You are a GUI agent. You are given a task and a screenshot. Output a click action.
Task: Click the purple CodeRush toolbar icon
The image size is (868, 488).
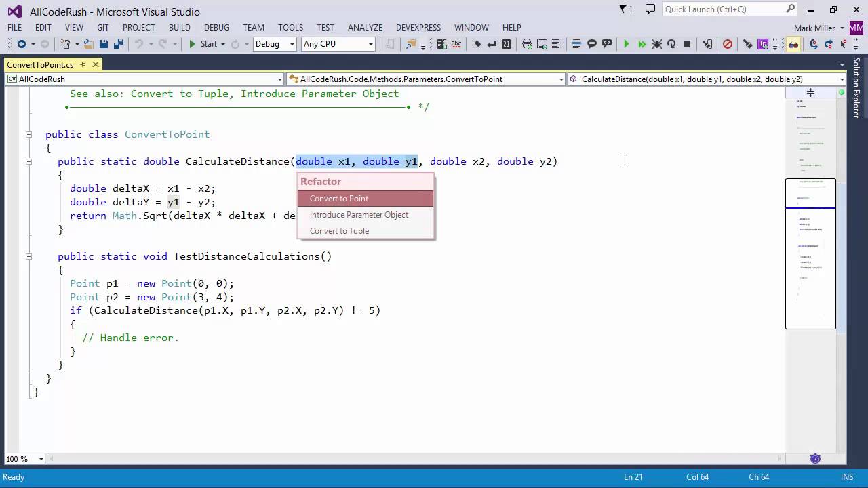click(x=763, y=44)
